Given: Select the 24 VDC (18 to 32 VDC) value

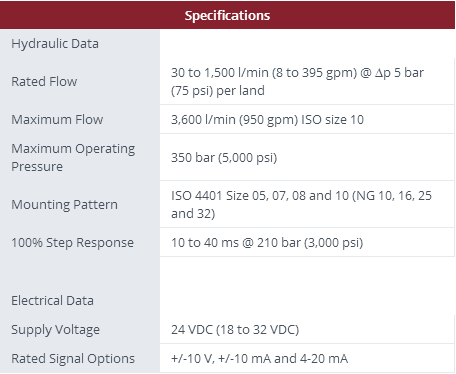Looking at the screenshot, I should [235, 330].
